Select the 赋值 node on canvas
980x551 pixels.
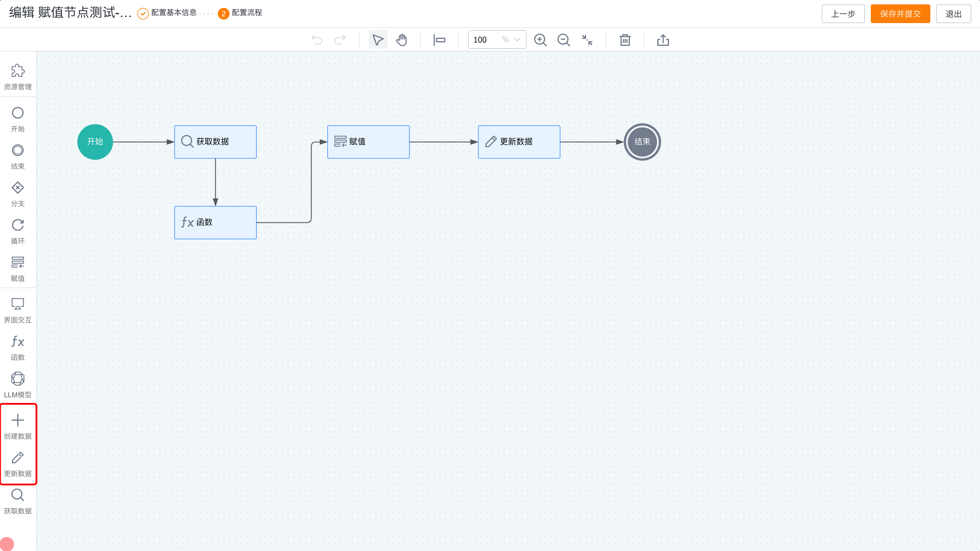click(x=368, y=142)
